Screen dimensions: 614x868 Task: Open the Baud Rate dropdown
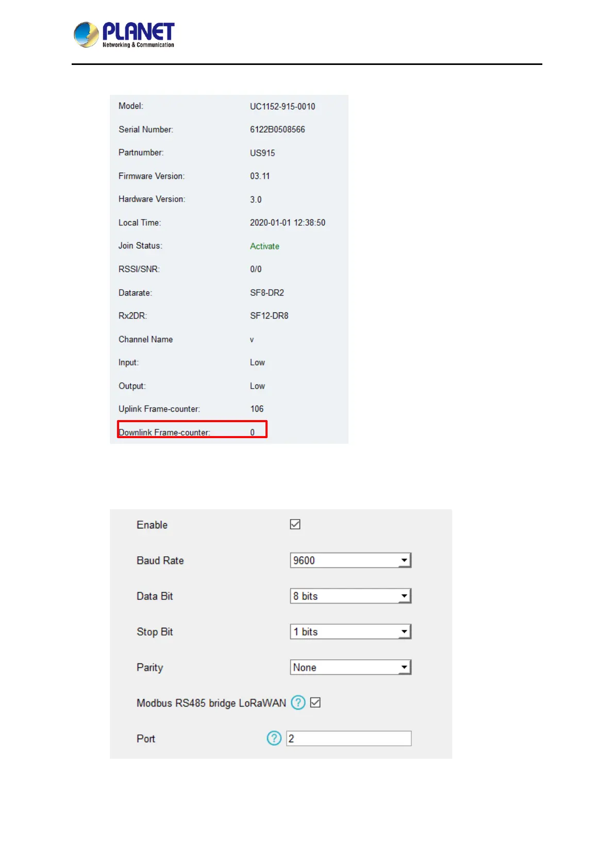351,560
